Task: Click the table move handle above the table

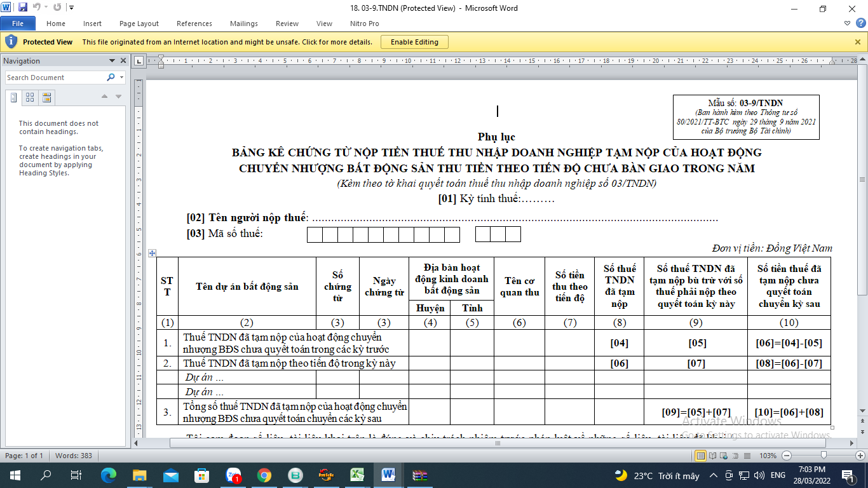Action: click(152, 253)
